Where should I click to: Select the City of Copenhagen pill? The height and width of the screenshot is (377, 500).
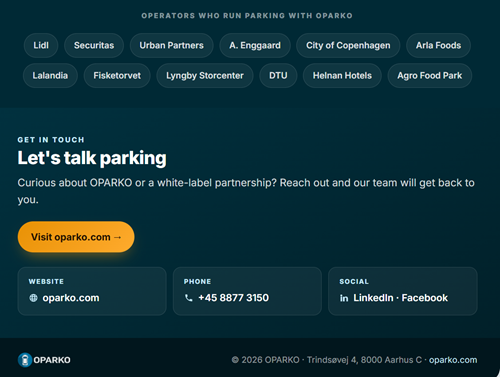pos(348,45)
